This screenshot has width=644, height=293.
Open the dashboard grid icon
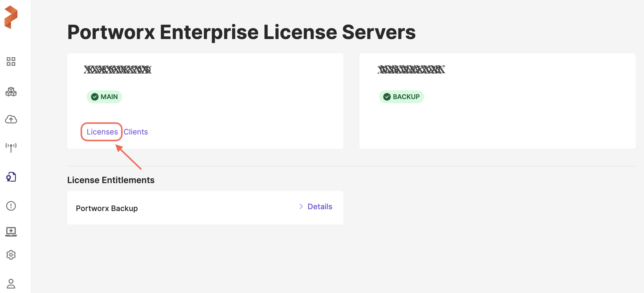[11, 62]
